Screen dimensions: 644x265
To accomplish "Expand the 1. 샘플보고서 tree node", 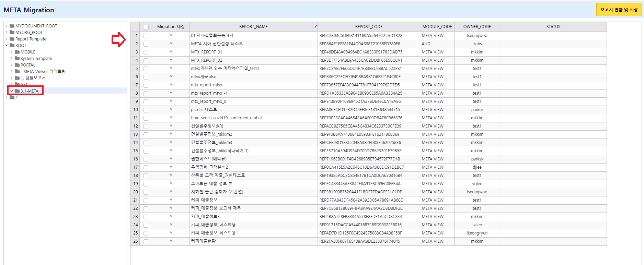I will click(12, 78).
